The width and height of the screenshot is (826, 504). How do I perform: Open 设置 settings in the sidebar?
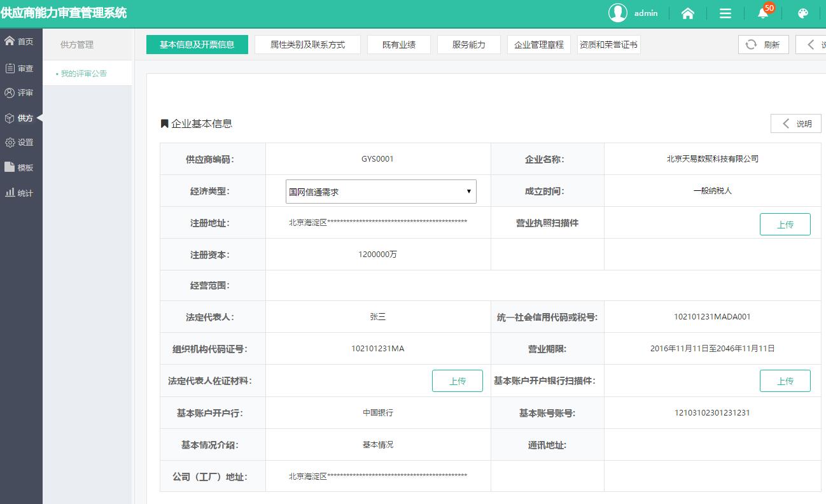19,143
